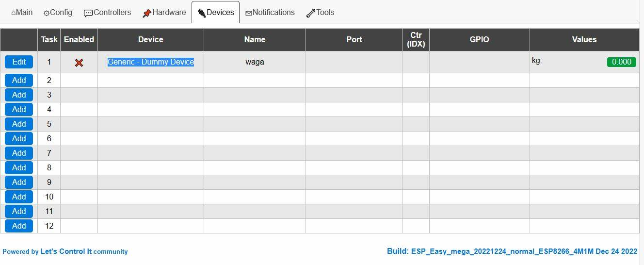Viewport: 644px width, 265px height.
Task: Click the red X enabled status for task 1
Action: [79, 63]
